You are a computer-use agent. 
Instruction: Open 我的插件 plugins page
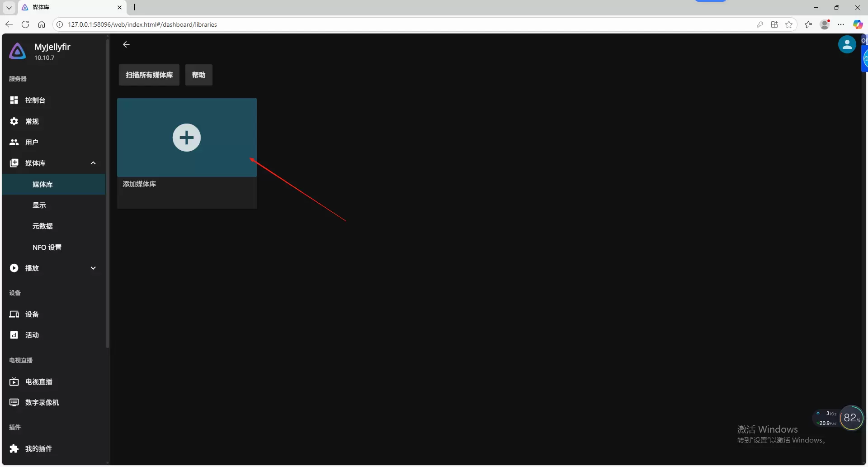pos(38,448)
